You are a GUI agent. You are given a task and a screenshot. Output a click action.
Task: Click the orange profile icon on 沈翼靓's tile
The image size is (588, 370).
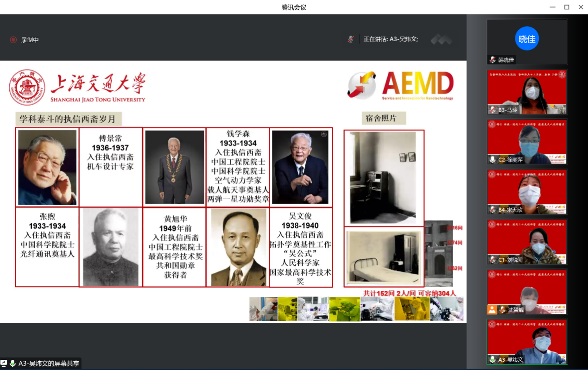point(492,309)
